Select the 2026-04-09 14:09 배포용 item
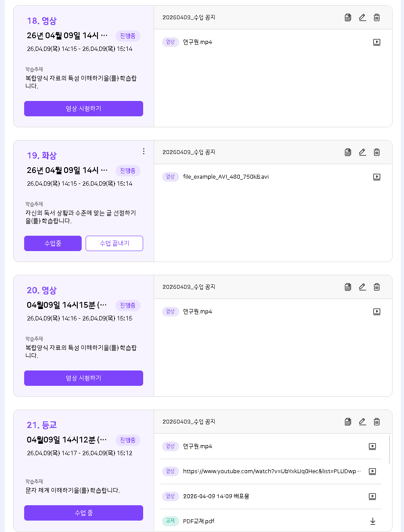 pyautogui.click(x=216, y=496)
